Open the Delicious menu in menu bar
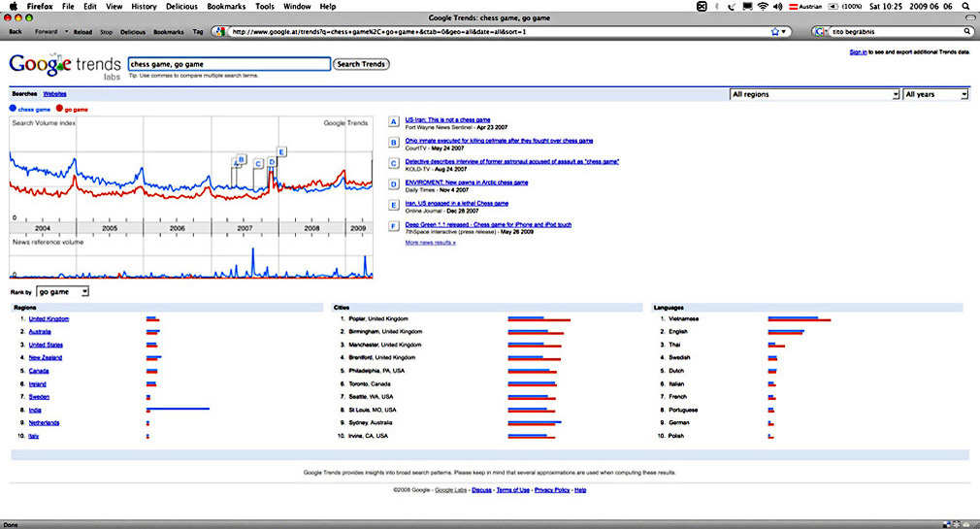Screen dimensions: 980x529 click(181, 6)
